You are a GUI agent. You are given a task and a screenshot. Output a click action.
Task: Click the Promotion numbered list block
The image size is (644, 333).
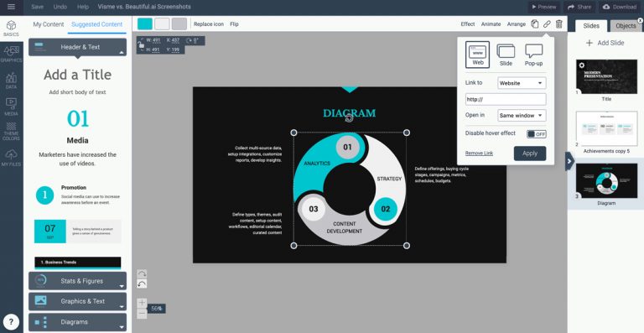pyautogui.click(x=78, y=195)
